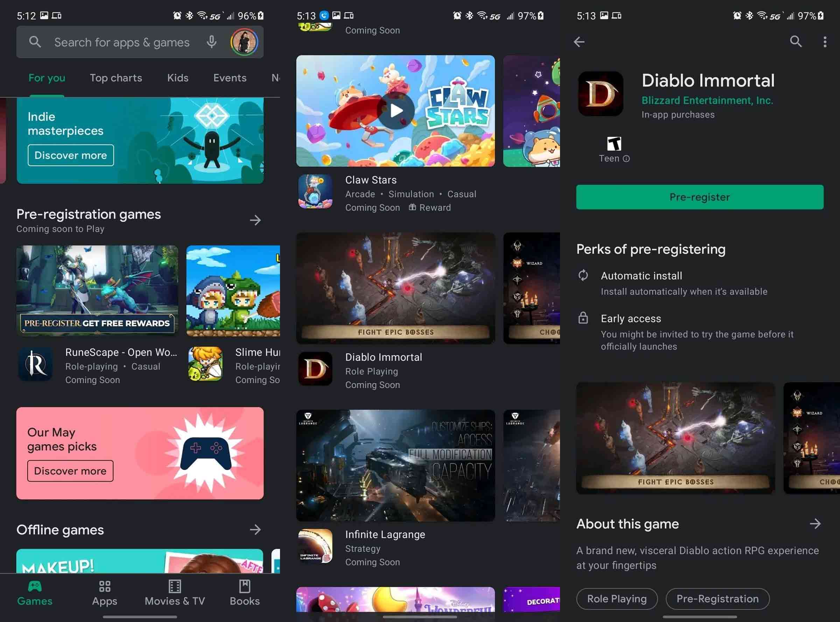The image size is (840, 622).
Task: Tap the info icon next to Teen
Action: click(626, 159)
